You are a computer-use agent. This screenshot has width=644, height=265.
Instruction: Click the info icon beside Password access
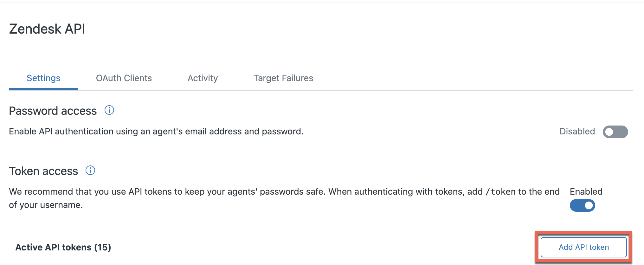(x=109, y=110)
